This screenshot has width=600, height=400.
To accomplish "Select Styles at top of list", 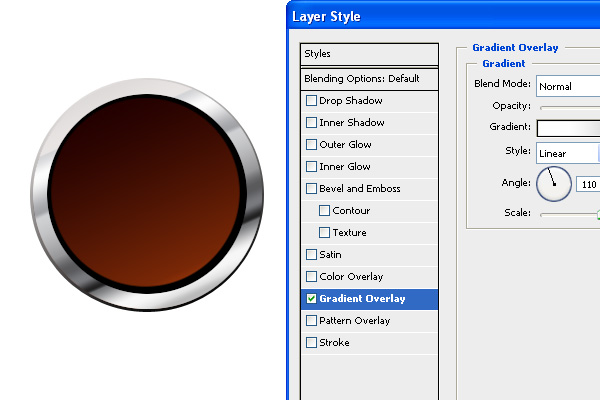I will [x=369, y=54].
